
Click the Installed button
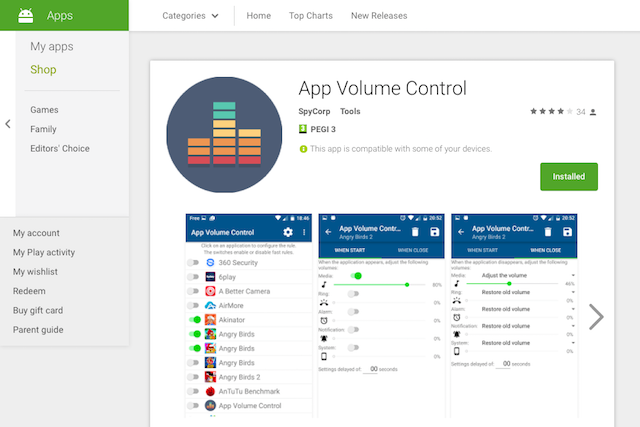coord(569,177)
